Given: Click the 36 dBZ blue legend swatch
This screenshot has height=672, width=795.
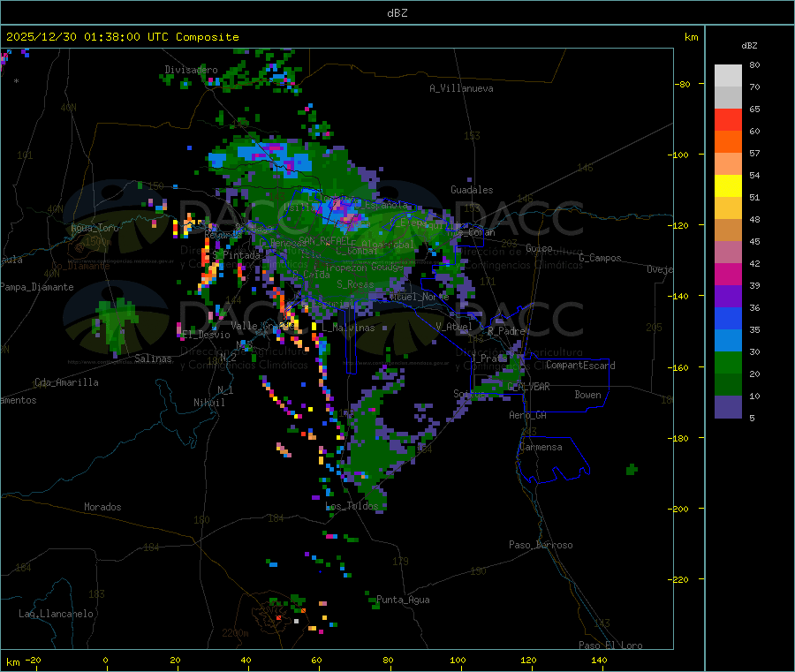Looking at the screenshot, I should [x=728, y=319].
